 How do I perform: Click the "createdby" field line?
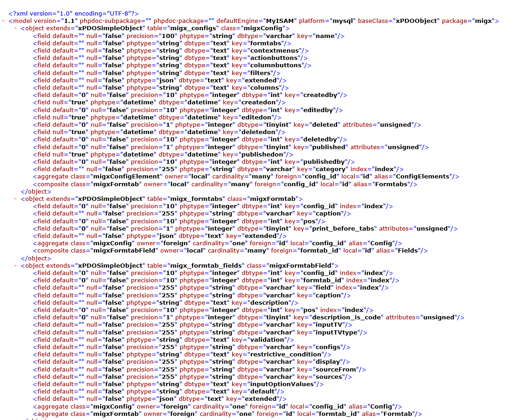coord(190,95)
